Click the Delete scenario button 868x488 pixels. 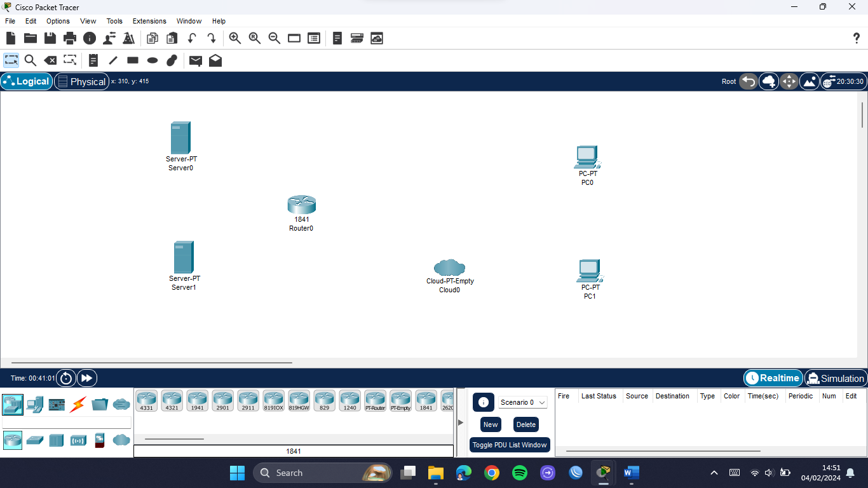(x=526, y=424)
